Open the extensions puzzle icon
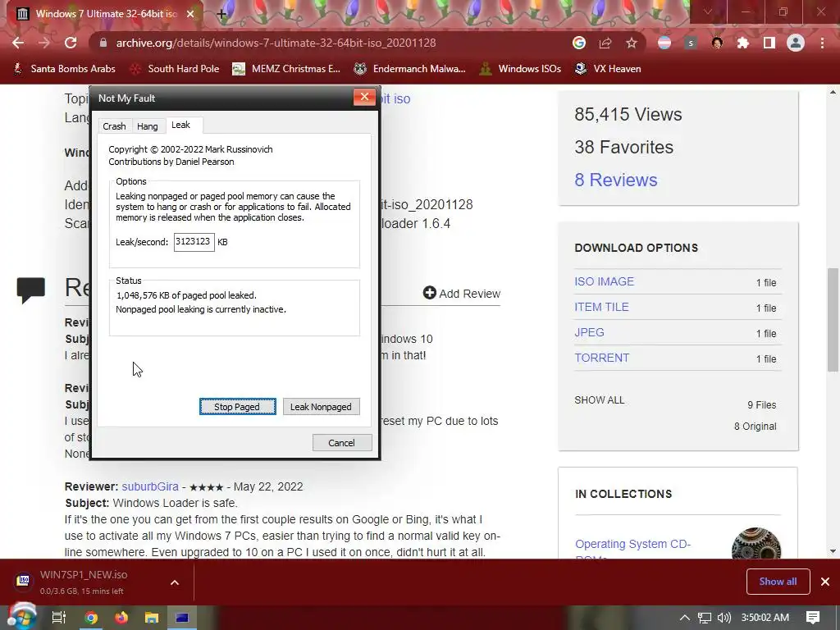Viewport: 840px width, 630px height. click(742, 43)
